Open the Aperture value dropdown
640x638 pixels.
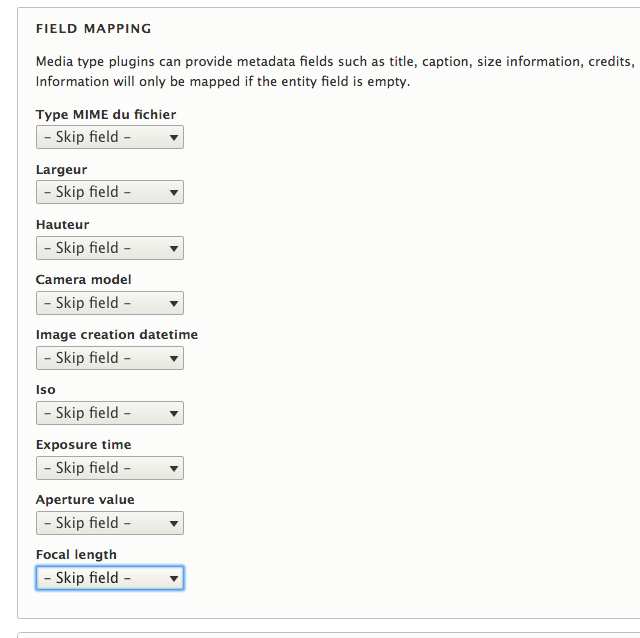click(x=110, y=523)
